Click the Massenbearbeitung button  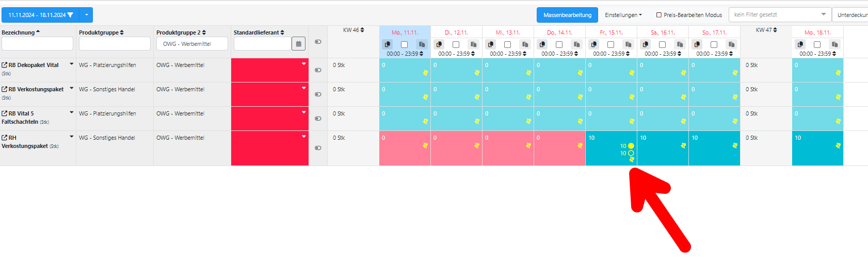point(567,15)
